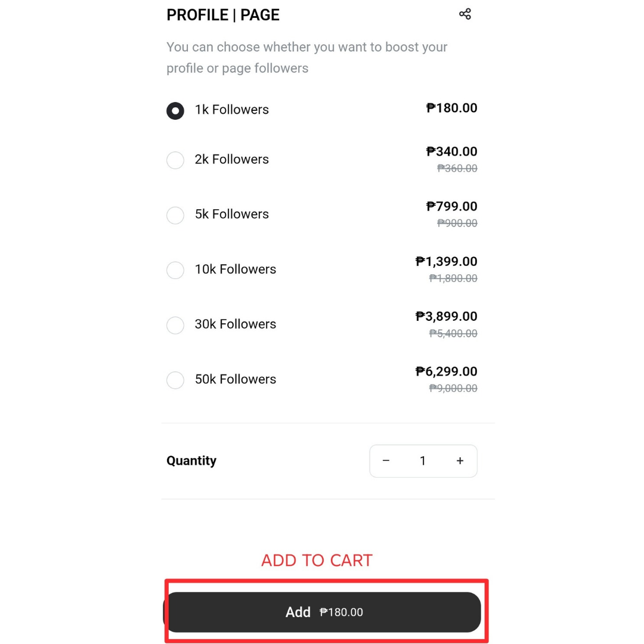Click the ₱799.00 price for 5k Followers
Screen dimensions: 644x644
coord(451,206)
